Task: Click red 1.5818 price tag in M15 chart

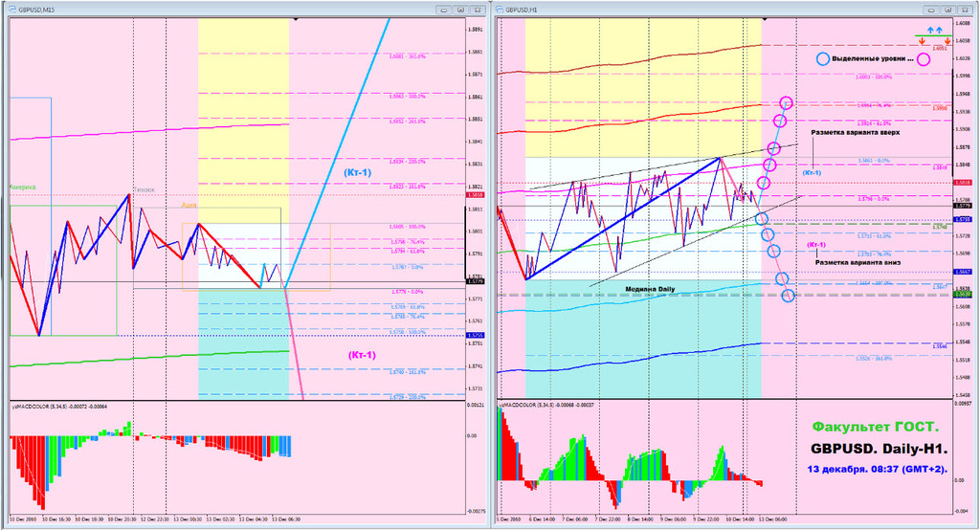Action: tap(476, 195)
